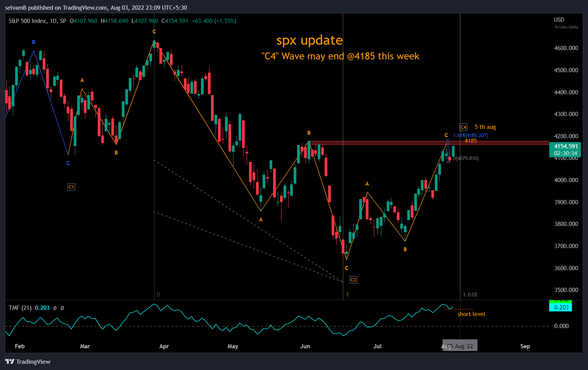The width and height of the screenshot is (588, 370).
Task: Click the 05 Aug '22 date marker
Action: coord(460,346)
